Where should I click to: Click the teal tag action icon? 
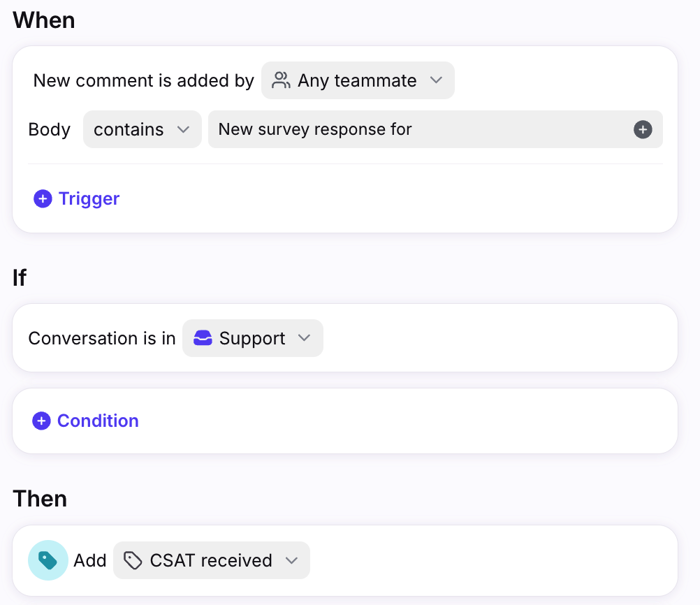(48, 560)
